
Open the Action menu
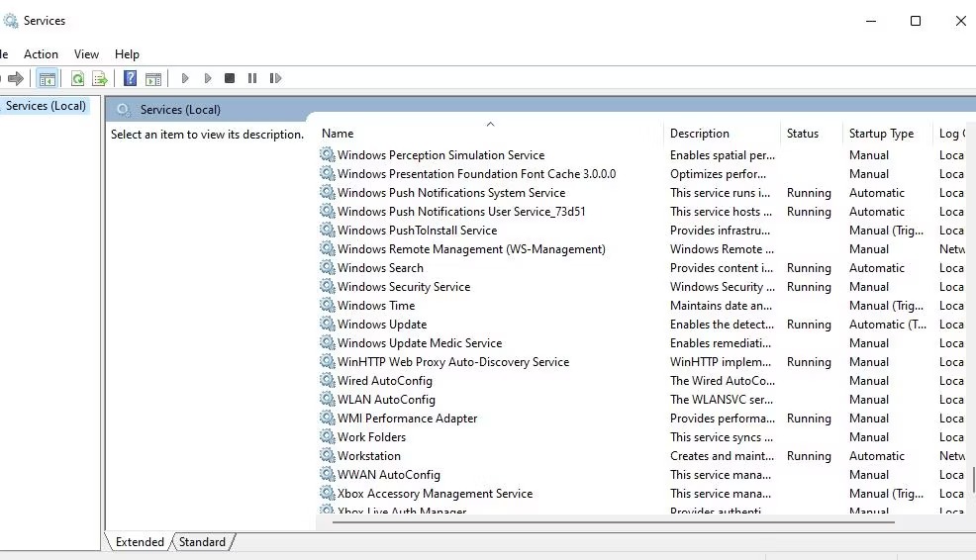pyautogui.click(x=42, y=54)
